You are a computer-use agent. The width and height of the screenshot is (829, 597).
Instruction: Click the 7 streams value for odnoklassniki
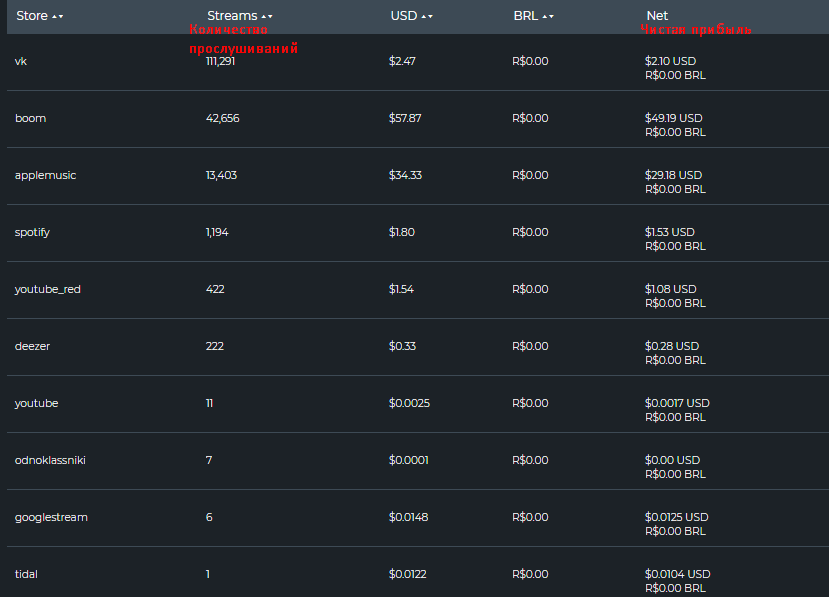tap(209, 461)
